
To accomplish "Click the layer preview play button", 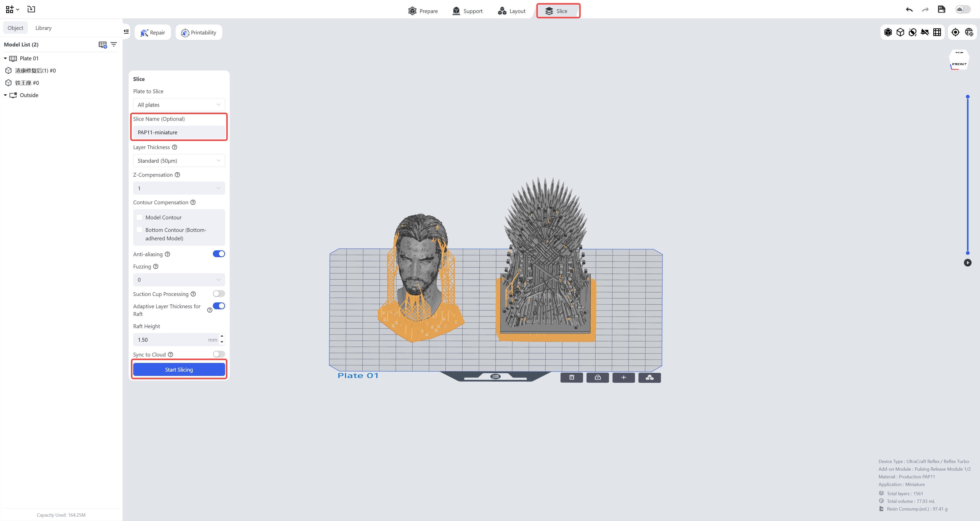I will 967,262.
